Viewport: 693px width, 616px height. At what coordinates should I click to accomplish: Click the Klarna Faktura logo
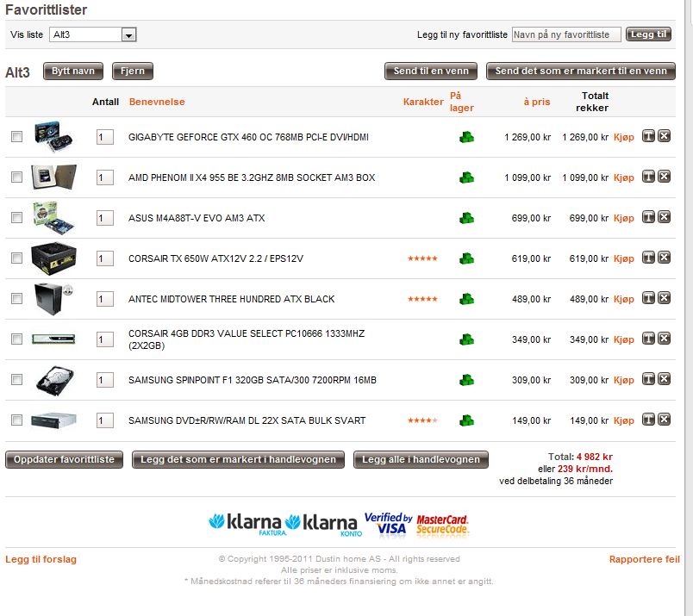pyautogui.click(x=247, y=524)
